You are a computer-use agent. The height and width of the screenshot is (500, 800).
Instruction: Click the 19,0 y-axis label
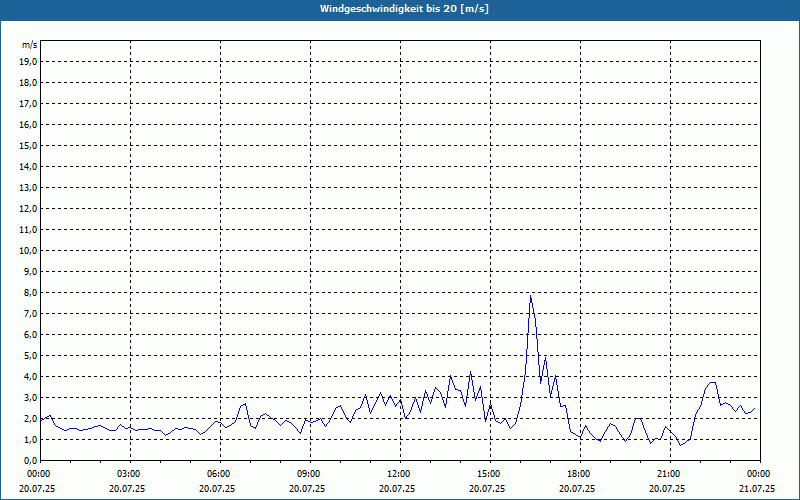tap(29, 62)
